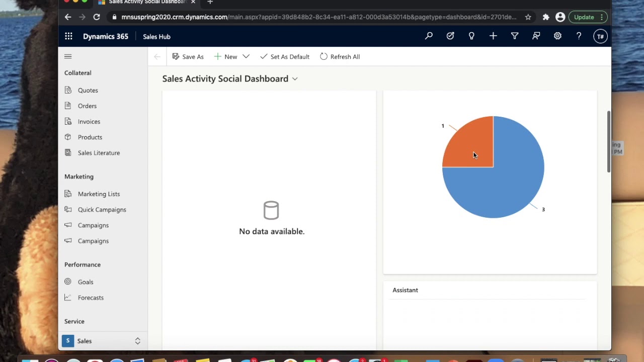Image resolution: width=644 pixels, height=362 pixels.
Task: Go back with browser back arrow
Action: [68, 17]
